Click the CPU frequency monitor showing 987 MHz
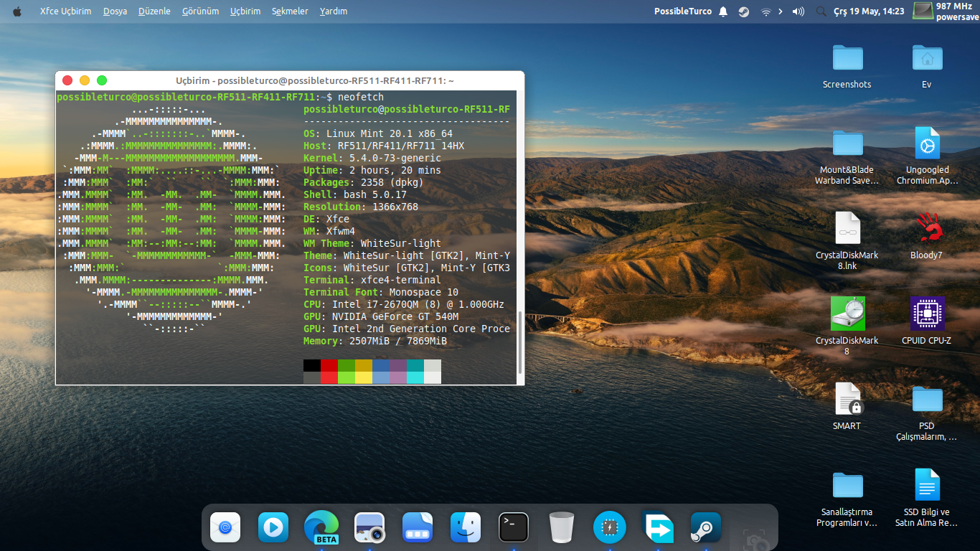The width and height of the screenshot is (980, 551). [946, 11]
